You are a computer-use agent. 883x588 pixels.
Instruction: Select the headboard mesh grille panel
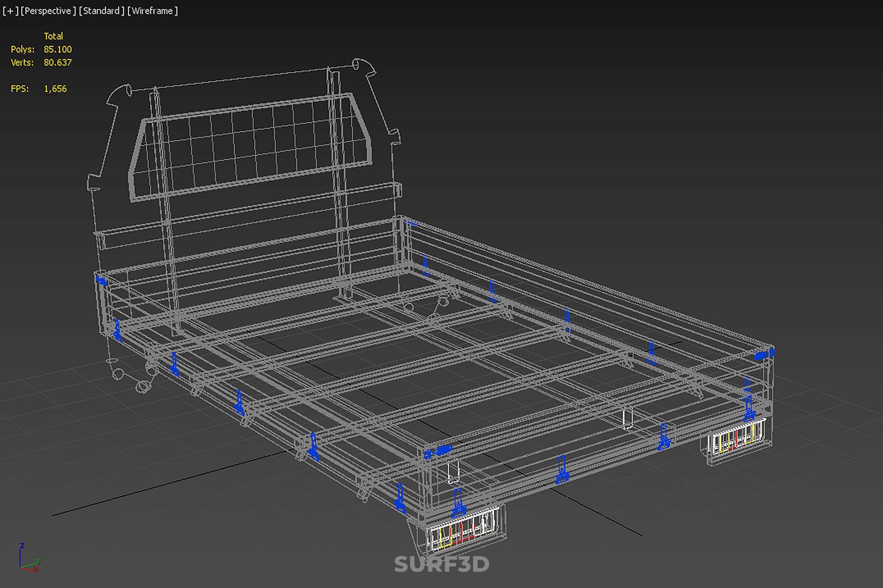point(251,147)
